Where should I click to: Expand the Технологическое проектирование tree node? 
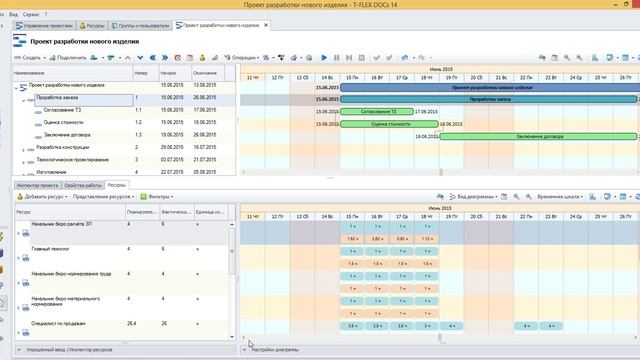[x=23, y=162]
